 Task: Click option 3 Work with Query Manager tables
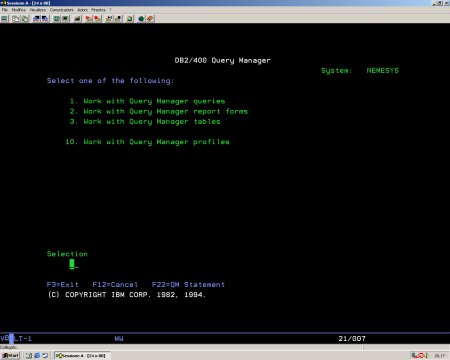tap(145, 122)
